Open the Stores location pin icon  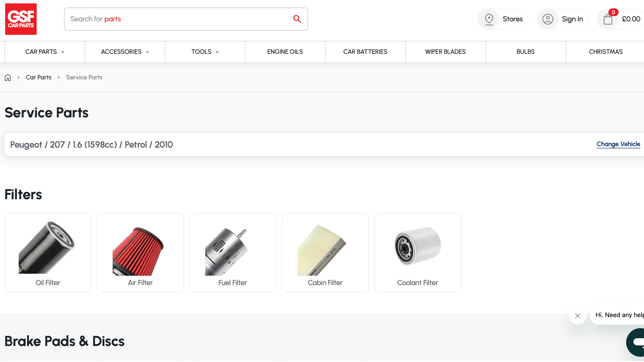click(489, 19)
